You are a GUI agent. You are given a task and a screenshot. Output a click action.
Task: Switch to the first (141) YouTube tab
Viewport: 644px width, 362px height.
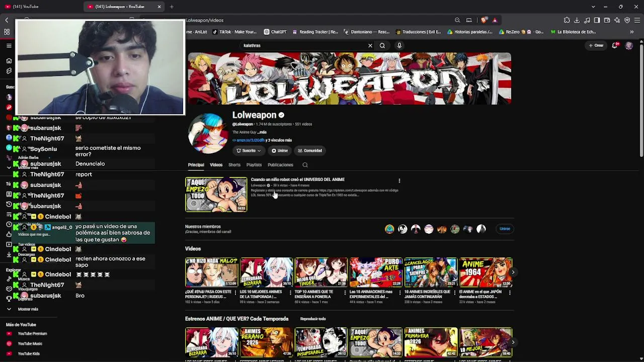41,7
